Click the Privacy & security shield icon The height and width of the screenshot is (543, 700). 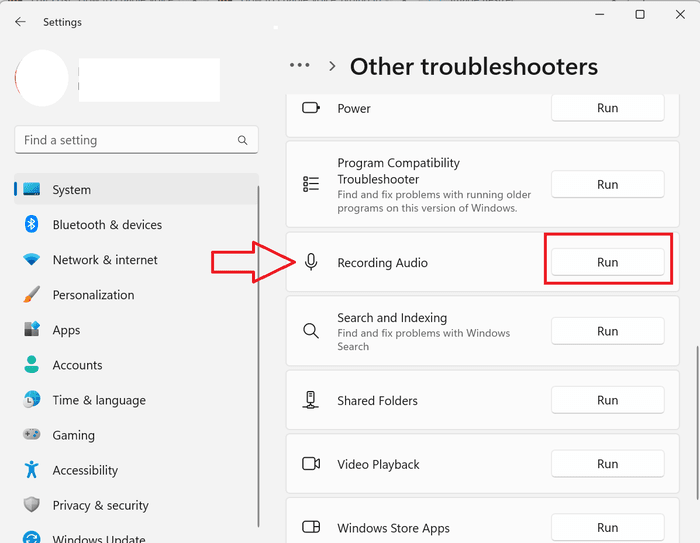(x=31, y=505)
